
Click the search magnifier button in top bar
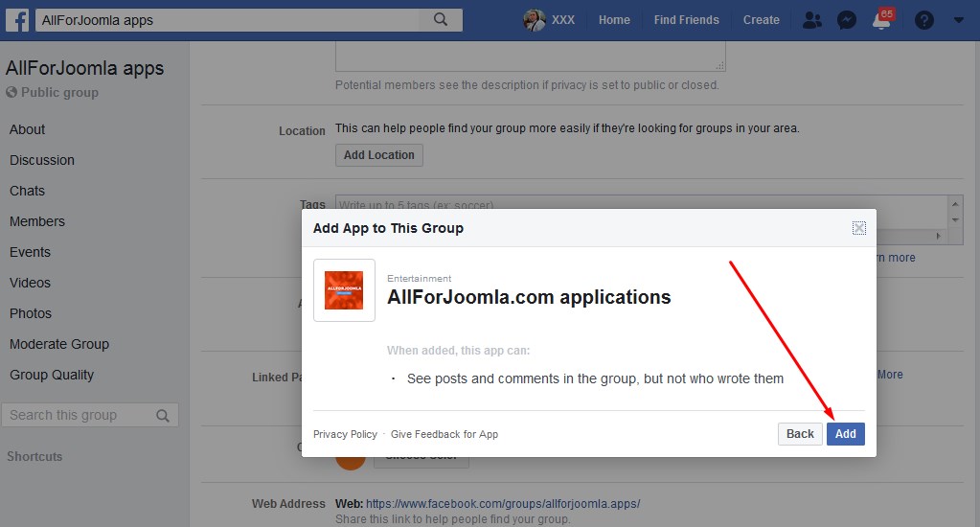tap(441, 20)
